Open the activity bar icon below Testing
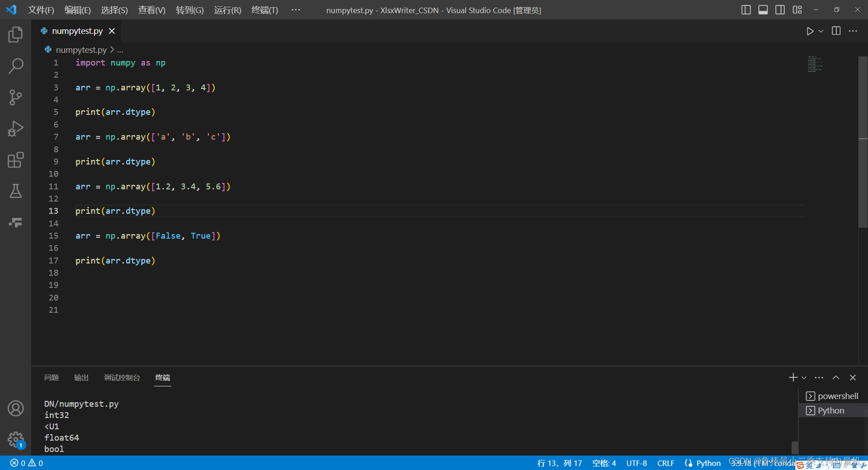The image size is (868, 470). (15, 222)
